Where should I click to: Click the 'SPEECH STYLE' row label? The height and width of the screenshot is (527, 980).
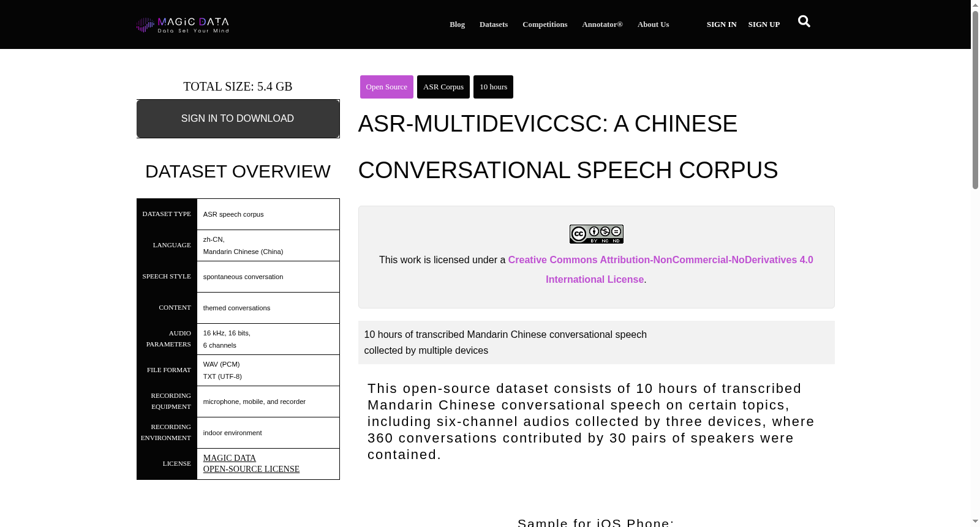point(167,276)
